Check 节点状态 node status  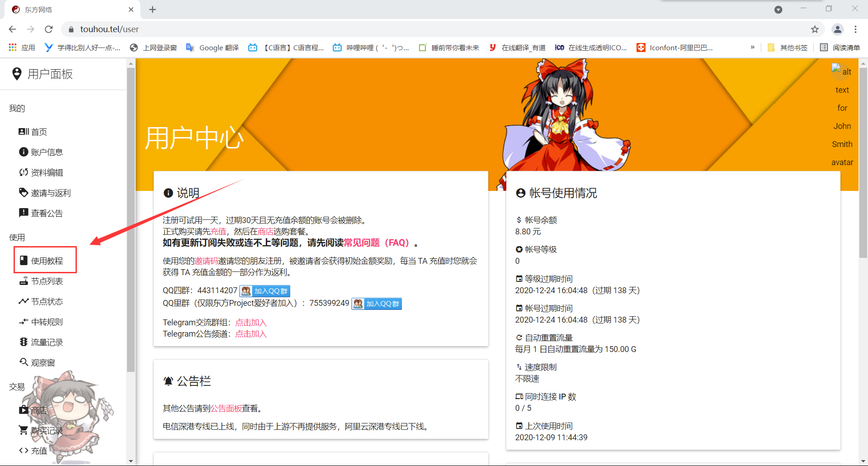(x=47, y=301)
